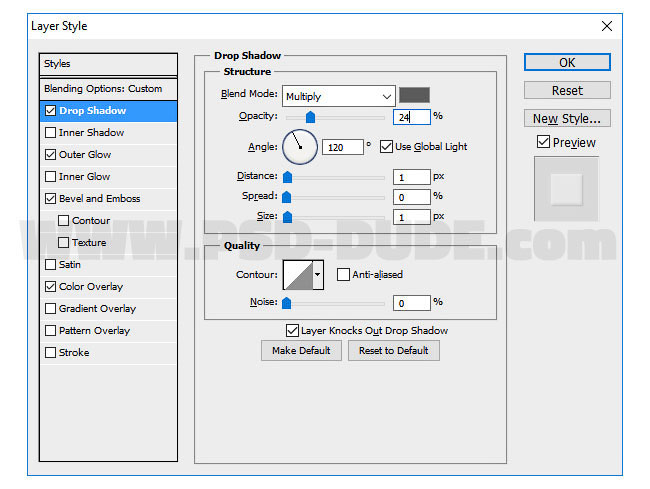Click the Distance slider handle
Image resolution: width=650 pixels, height=489 pixels.
click(x=287, y=177)
